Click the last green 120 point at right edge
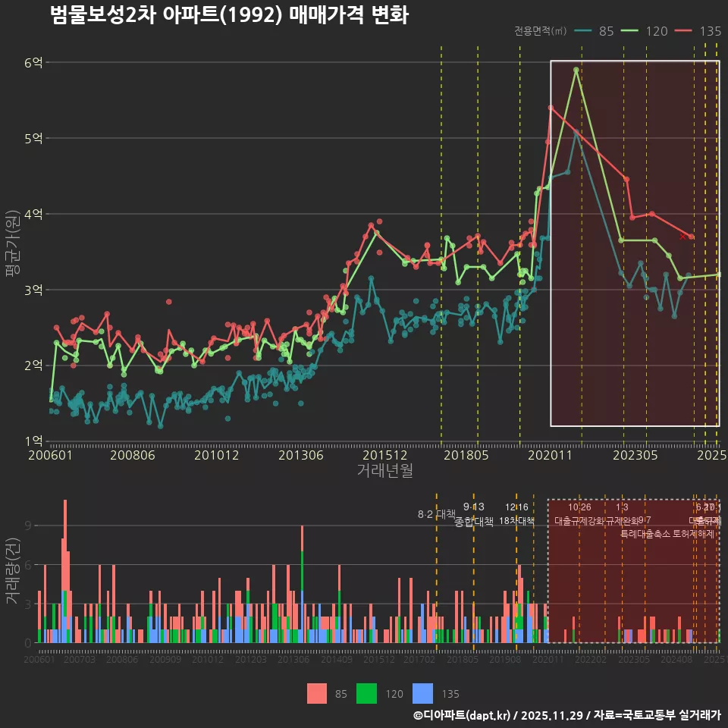The image size is (728, 728). 718,275
